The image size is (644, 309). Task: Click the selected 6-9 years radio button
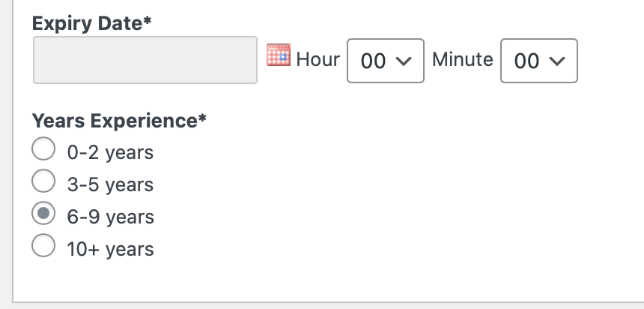(43, 213)
